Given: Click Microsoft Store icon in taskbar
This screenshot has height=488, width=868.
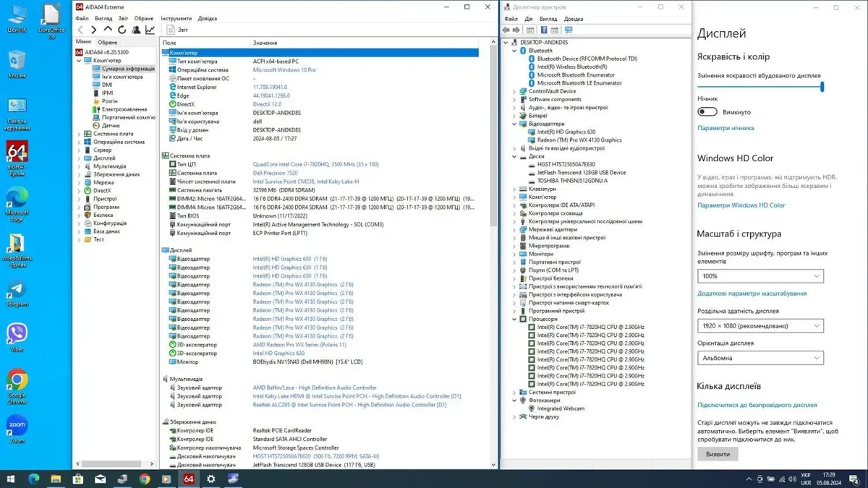Looking at the screenshot, I should [x=78, y=479].
